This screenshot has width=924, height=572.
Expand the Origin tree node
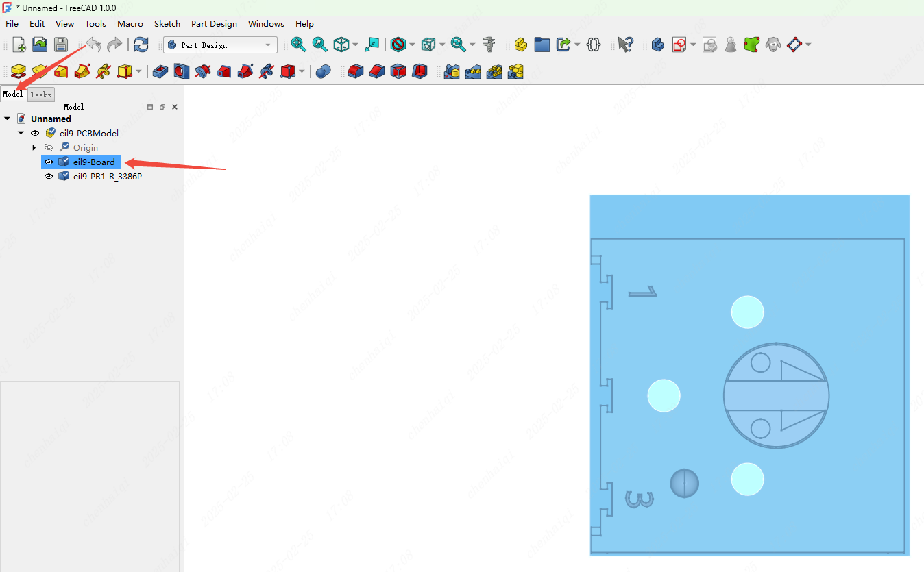tap(34, 148)
